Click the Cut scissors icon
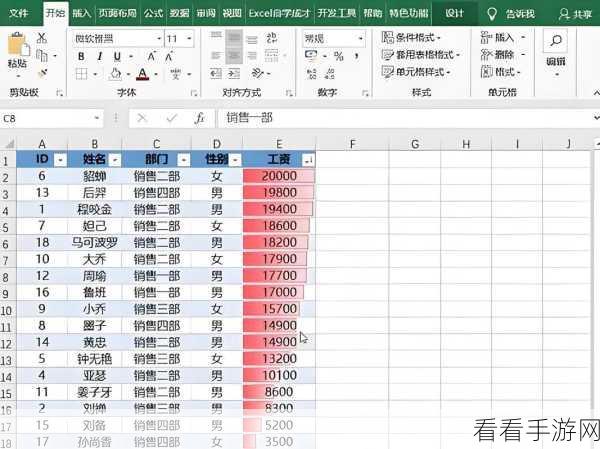Image resolution: width=600 pixels, height=449 pixels. [x=42, y=38]
